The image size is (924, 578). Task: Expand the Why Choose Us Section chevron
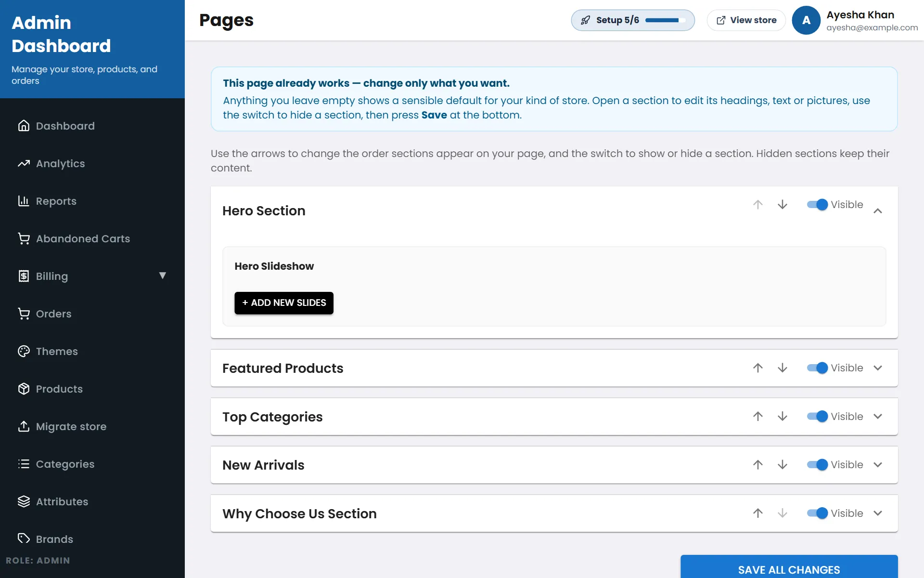878,513
